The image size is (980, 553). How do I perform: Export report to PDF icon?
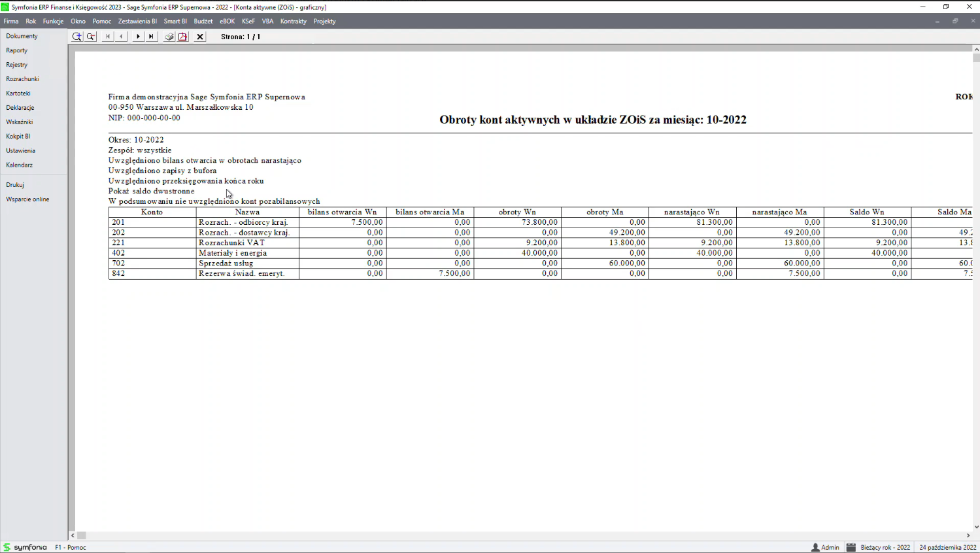[x=183, y=37]
